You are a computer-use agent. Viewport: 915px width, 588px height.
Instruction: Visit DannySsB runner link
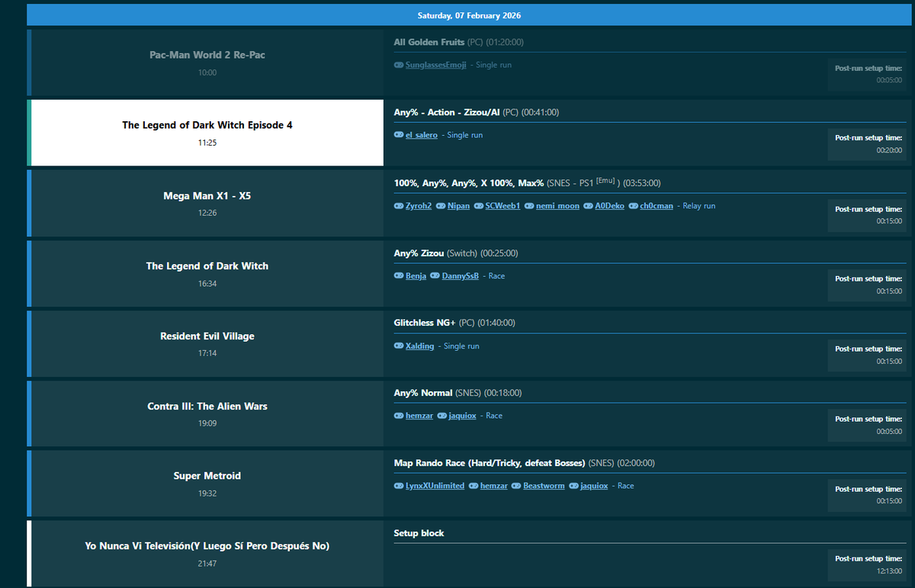[x=460, y=276]
